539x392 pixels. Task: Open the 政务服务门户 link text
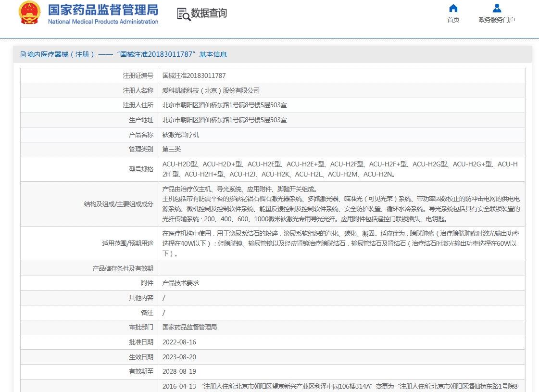point(497,20)
